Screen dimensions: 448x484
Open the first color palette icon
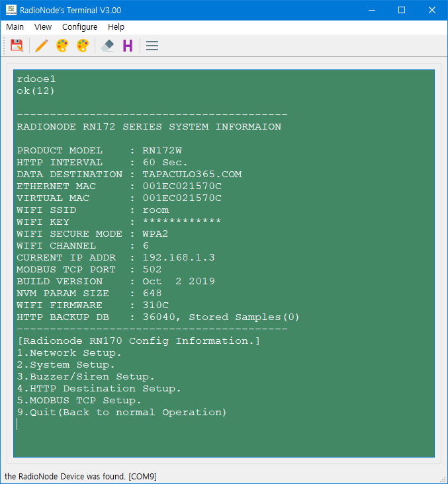(62, 46)
